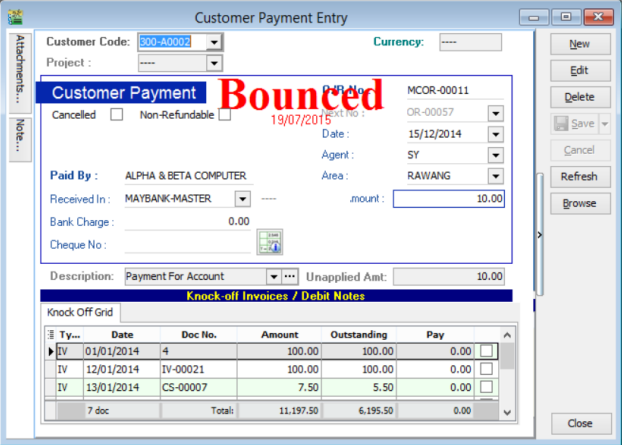The height and width of the screenshot is (445, 622).
Task: Click the ellipsis button next to Description
Action: pyautogui.click(x=291, y=276)
